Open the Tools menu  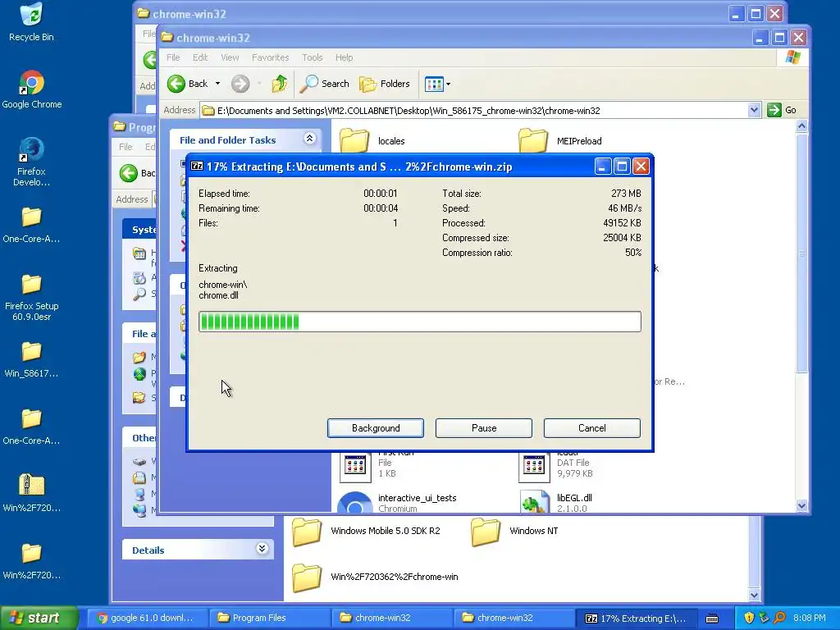pyautogui.click(x=313, y=57)
